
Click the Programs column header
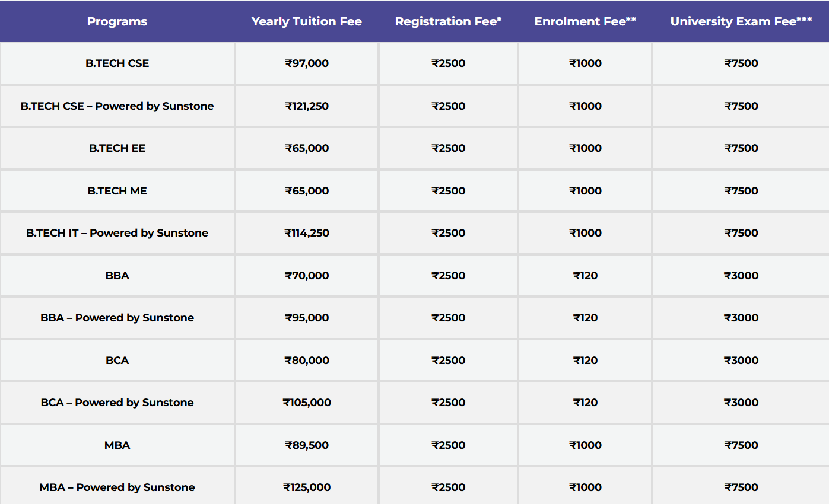point(117,21)
